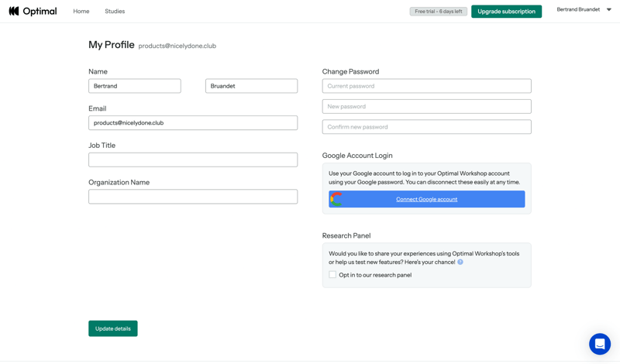Click Upgrade subscription button
The image size is (620, 364).
click(506, 12)
